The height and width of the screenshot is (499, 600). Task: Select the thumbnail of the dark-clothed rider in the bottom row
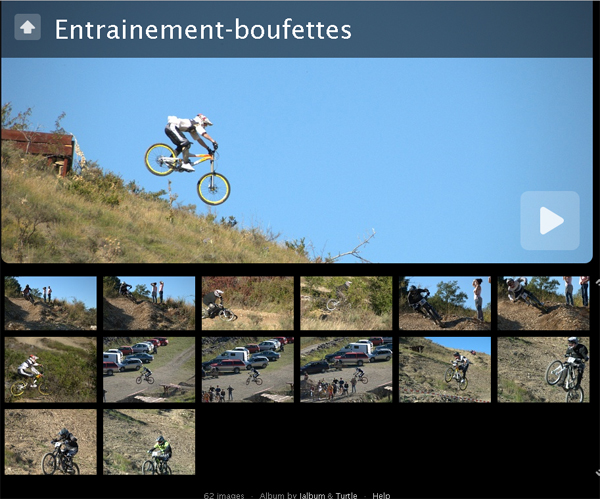(51, 442)
